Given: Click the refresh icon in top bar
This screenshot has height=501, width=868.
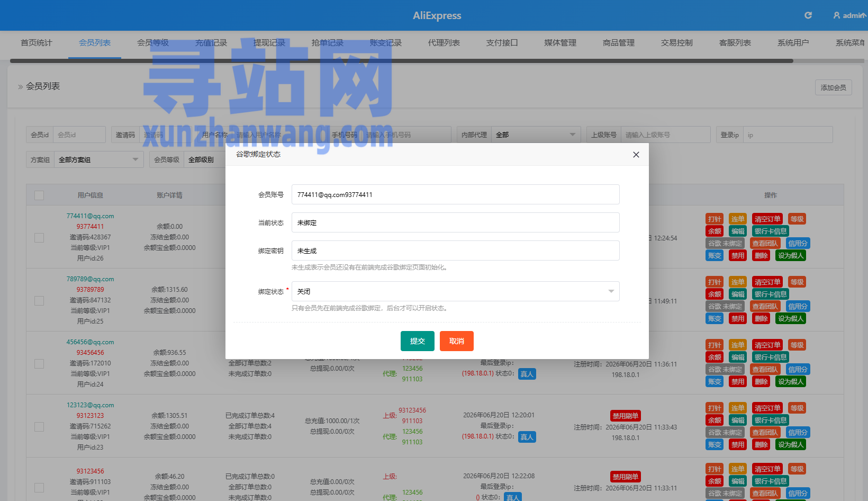Looking at the screenshot, I should (808, 15).
